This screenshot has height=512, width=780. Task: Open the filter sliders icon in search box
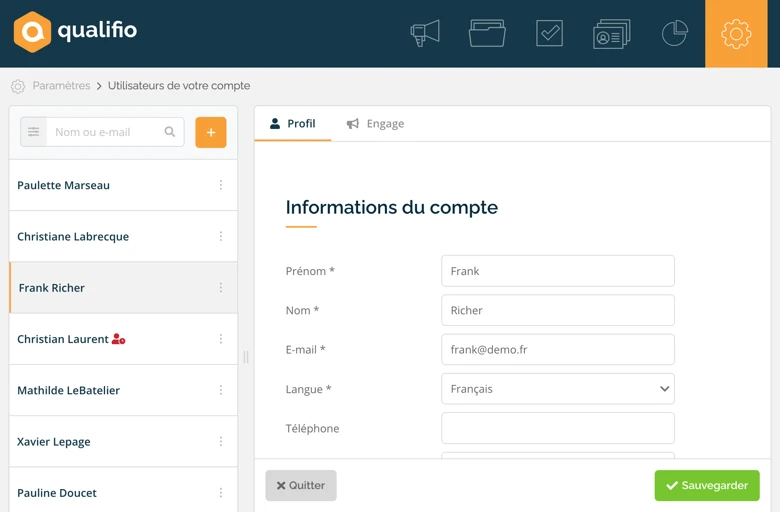(x=33, y=132)
